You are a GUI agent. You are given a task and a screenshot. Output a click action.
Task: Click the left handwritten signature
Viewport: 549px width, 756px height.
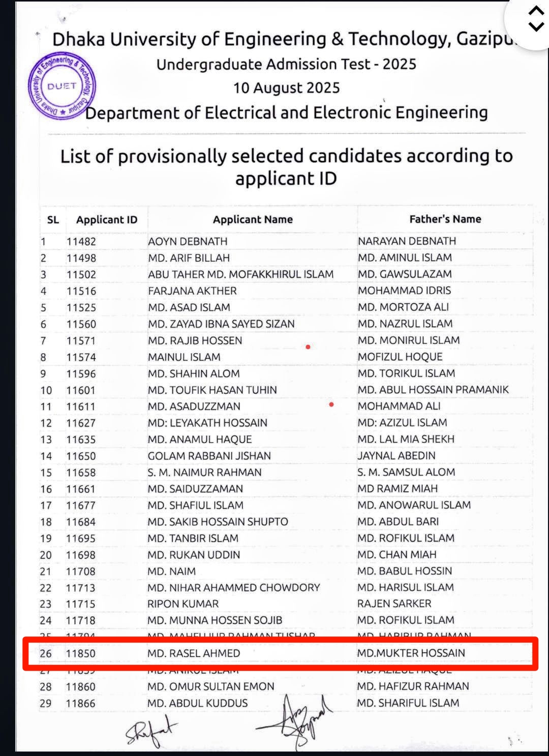pos(151,731)
